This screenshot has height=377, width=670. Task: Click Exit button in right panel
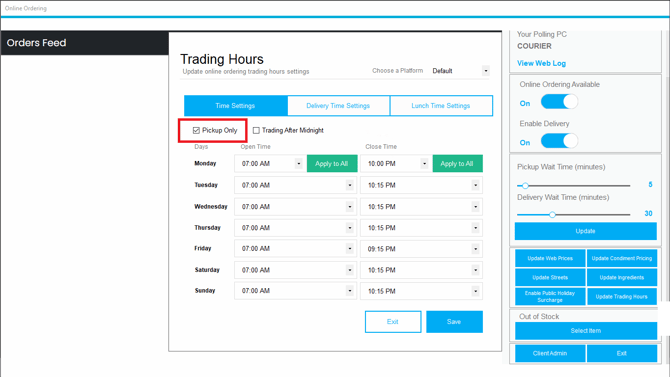[622, 353]
